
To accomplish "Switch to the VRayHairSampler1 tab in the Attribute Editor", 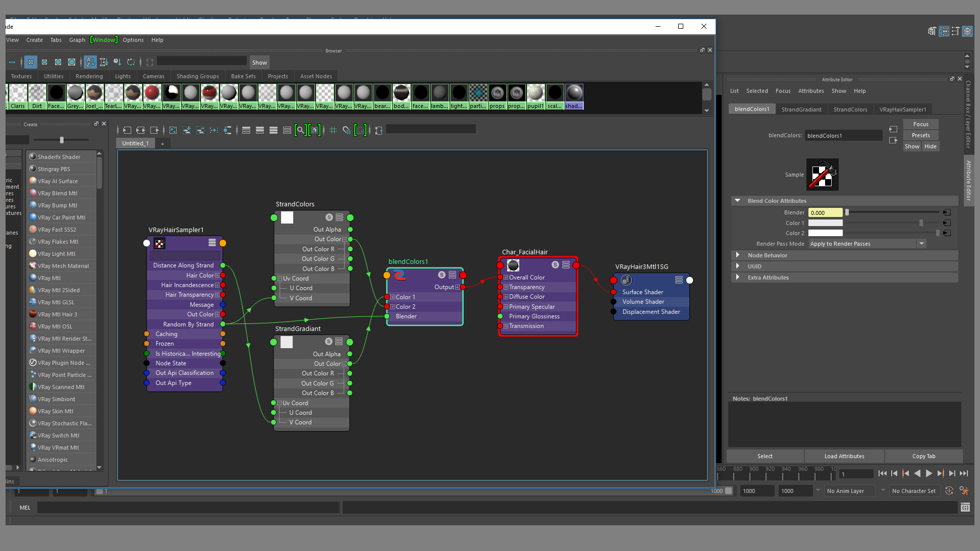I will [x=902, y=109].
